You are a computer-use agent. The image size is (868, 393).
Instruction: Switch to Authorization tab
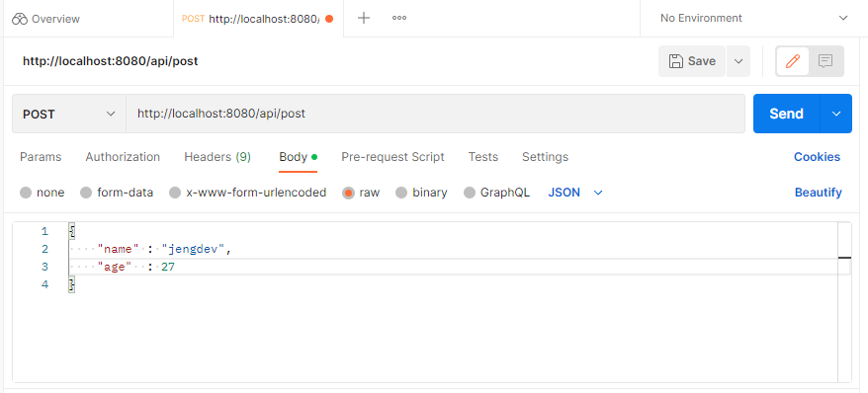click(x=123, y=157)
